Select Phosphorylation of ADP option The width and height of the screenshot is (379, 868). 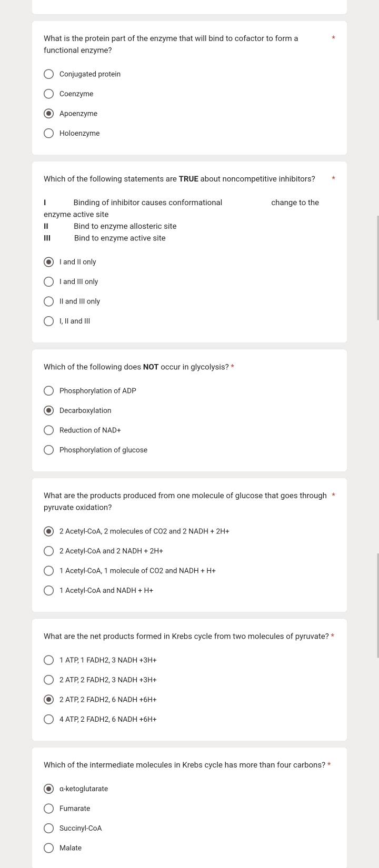(49, 390)
